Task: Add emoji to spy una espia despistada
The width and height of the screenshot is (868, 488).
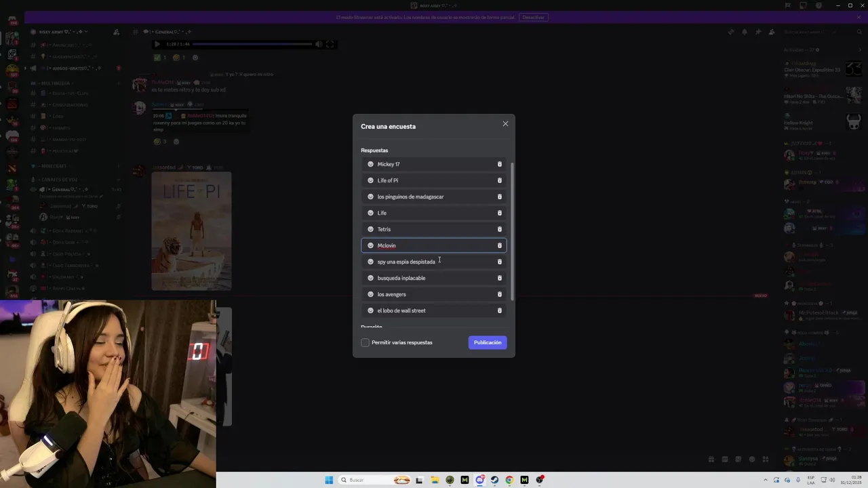Action: (370, 262)
